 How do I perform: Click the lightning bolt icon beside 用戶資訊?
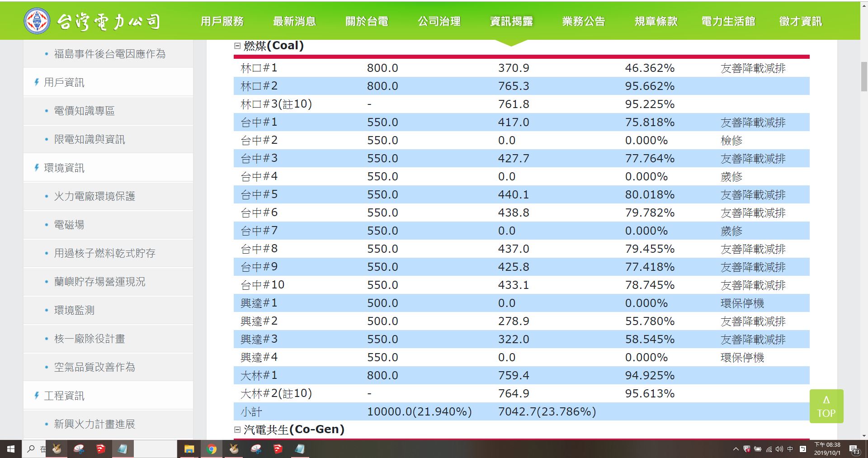[37, 82]
